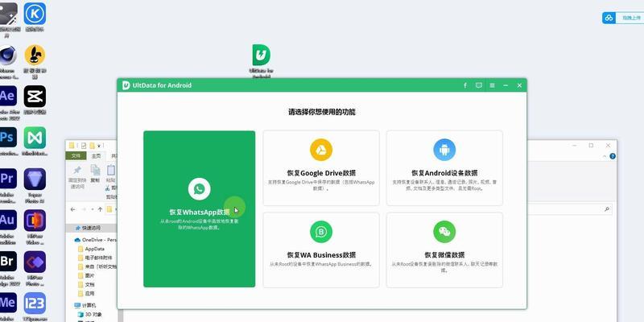Open the 恢复Google Drive数据 card
The width and height of the screenshot is (644, 322).
click(320, 167)
